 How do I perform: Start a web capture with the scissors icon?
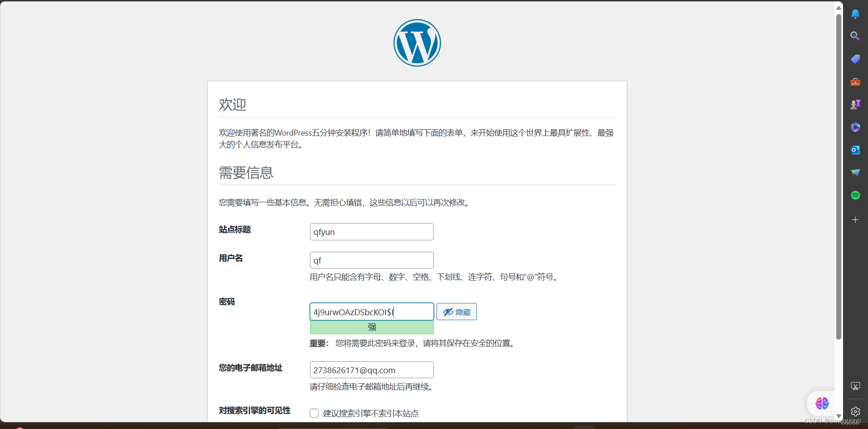click(x=855, y=386)
